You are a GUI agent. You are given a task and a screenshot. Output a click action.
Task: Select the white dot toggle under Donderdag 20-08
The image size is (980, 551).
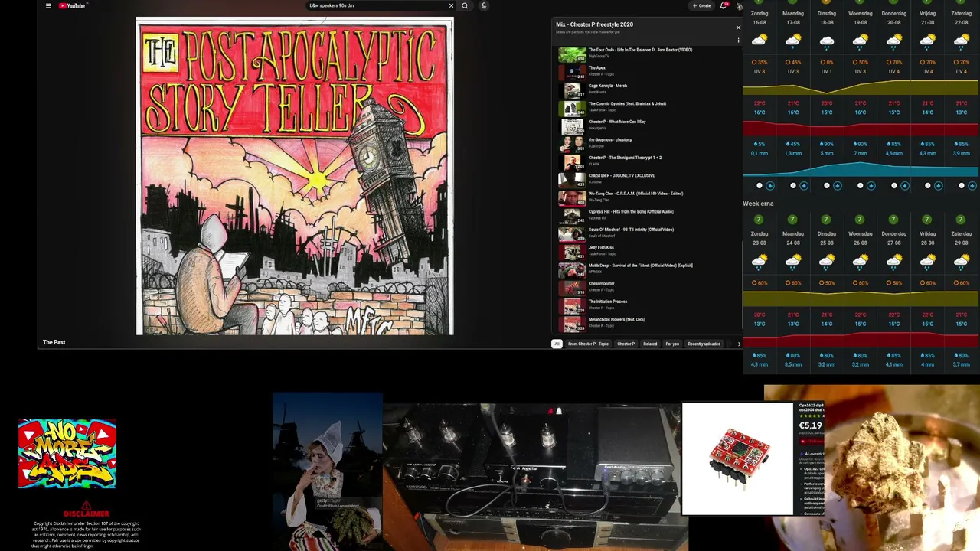[x=894, y=186]
